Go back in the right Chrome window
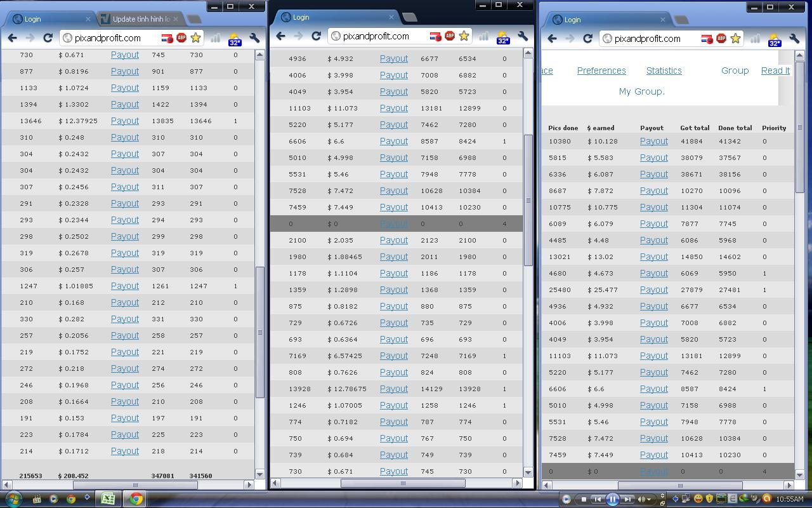Viewport: 812px width, 508px height. coord(553,39)
